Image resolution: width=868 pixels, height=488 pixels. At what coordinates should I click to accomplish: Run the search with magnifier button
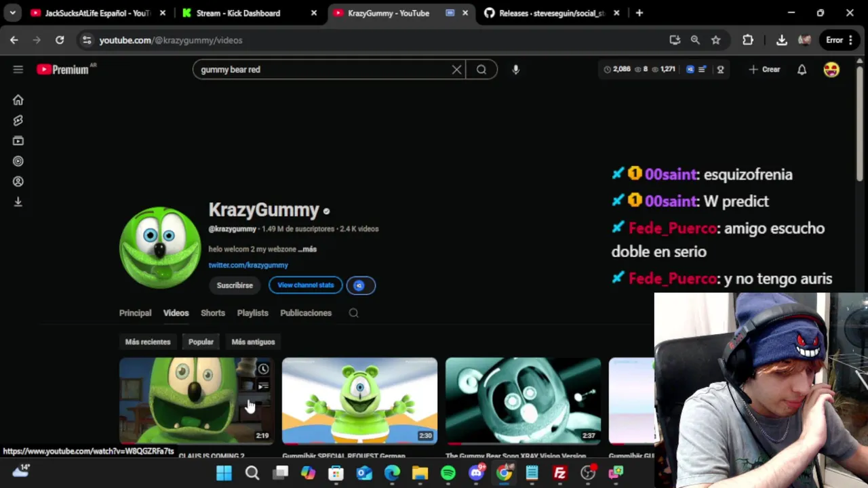pyautogui.click(x=481, y=69)
